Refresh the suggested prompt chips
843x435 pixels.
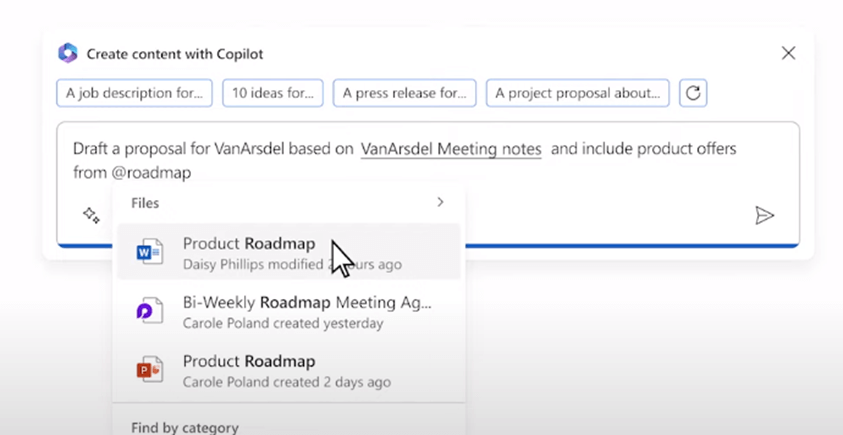click(693, 93)
